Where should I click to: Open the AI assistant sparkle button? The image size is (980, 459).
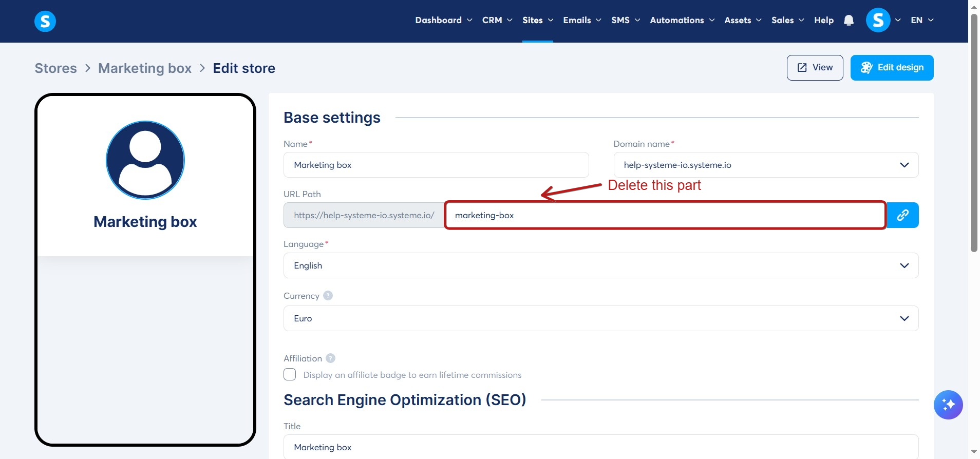click(948, 405)
